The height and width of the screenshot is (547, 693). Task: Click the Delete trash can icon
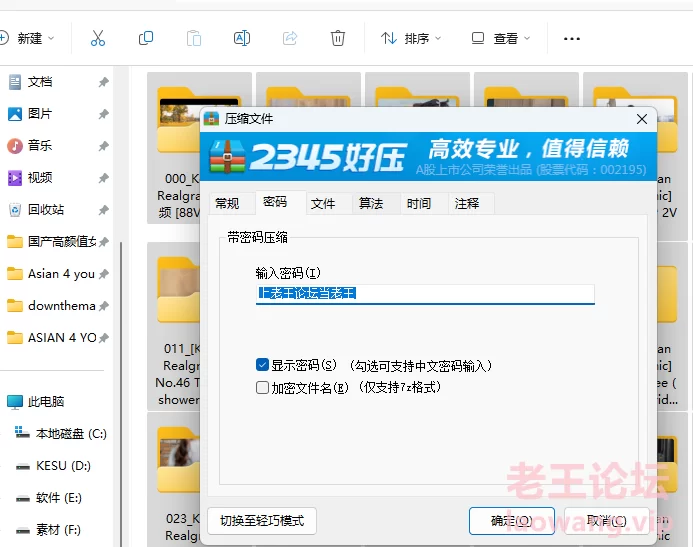click(338, 38)
